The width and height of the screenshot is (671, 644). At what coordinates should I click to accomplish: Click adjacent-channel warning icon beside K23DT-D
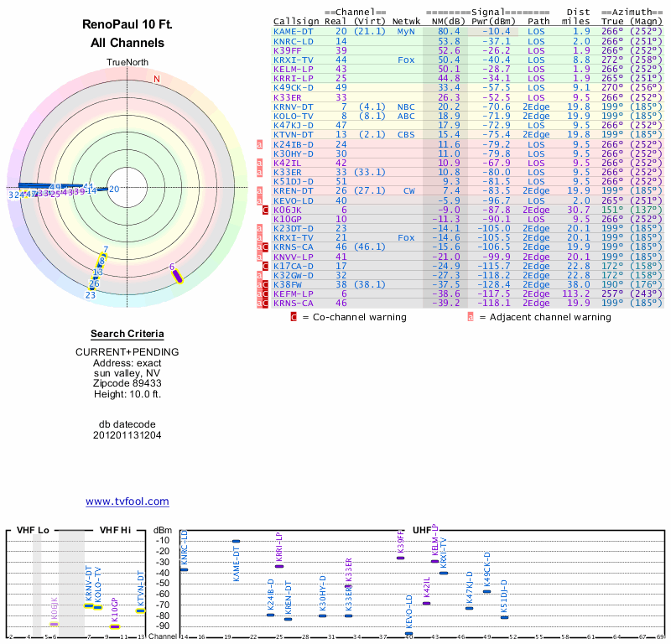260,228
